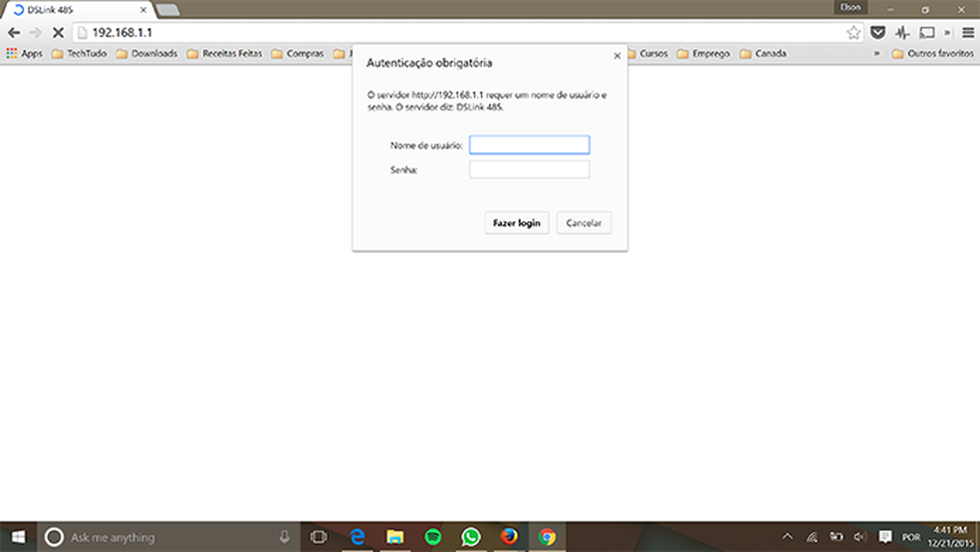980x552 pixels.
Task: Click the POR language indicator
Action: tap(910, 537)
